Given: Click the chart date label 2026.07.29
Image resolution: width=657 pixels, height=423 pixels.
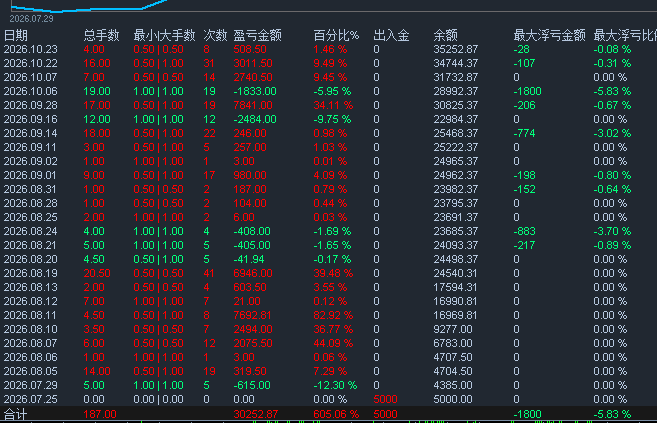Looking at the screenshot, I should click(31, 19).
